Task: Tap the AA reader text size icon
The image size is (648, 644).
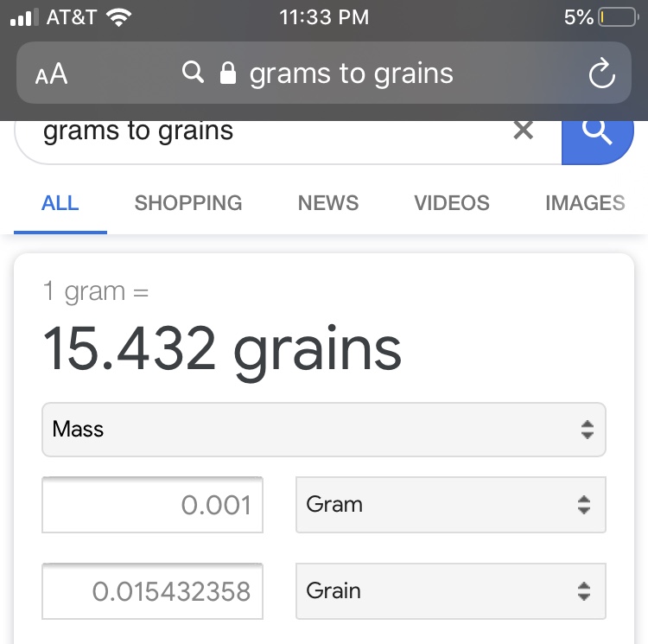Action: click(51, 74)
